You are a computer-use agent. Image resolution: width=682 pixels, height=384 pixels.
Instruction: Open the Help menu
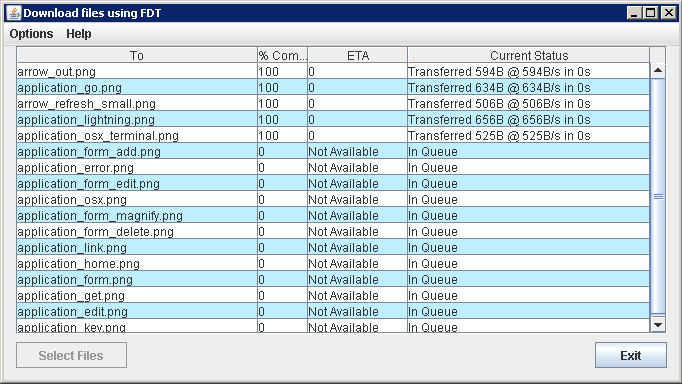pos(79,34)
